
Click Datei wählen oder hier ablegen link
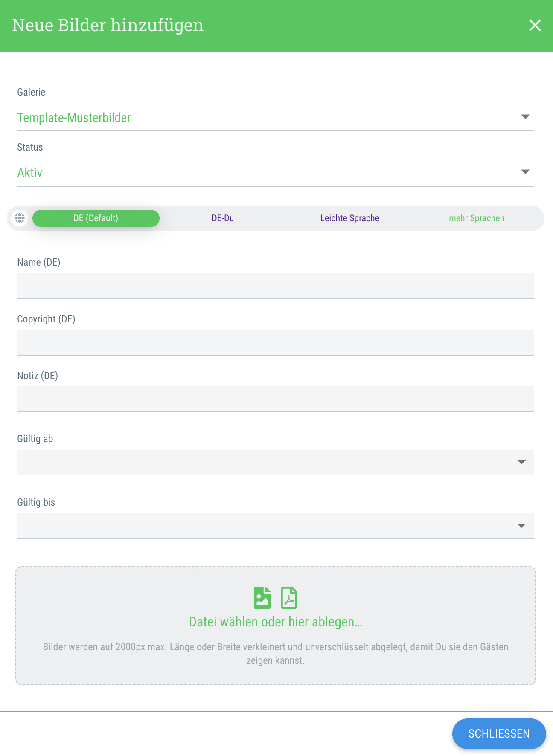click(276, 622)
